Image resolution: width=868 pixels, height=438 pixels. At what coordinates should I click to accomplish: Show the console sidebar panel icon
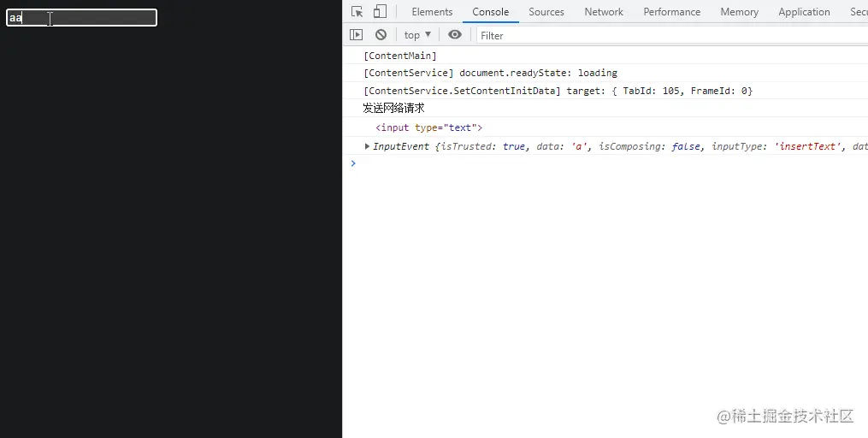pyautogui.click(x=356, y=35)
